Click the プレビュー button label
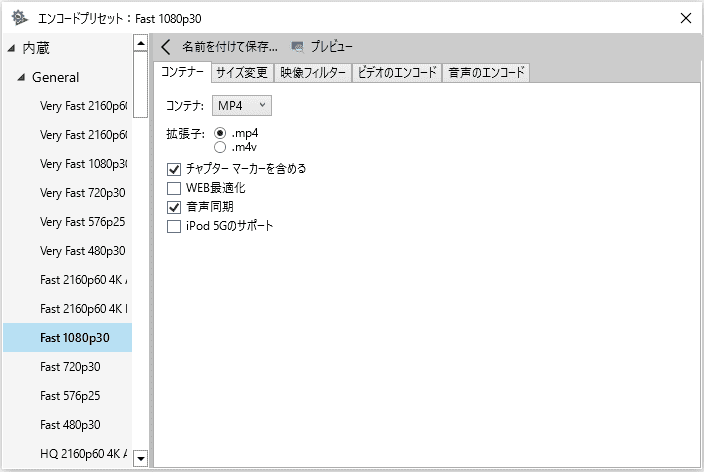The image size is (704, 472). click(x=331, y=47)
